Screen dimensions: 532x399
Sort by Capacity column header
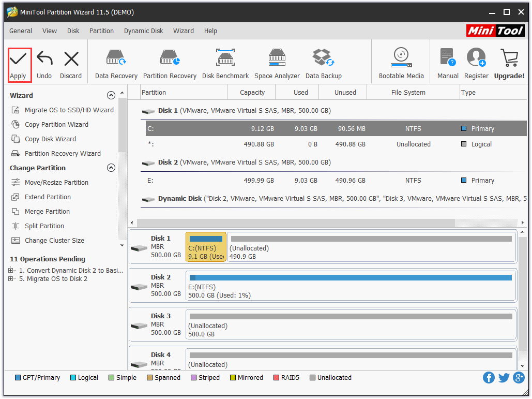coord(251,92)
